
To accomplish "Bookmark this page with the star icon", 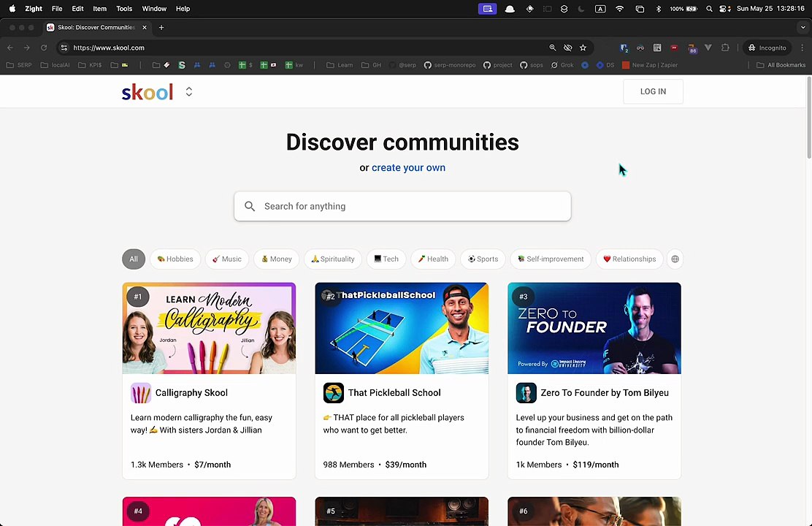I will coord(583,47).
